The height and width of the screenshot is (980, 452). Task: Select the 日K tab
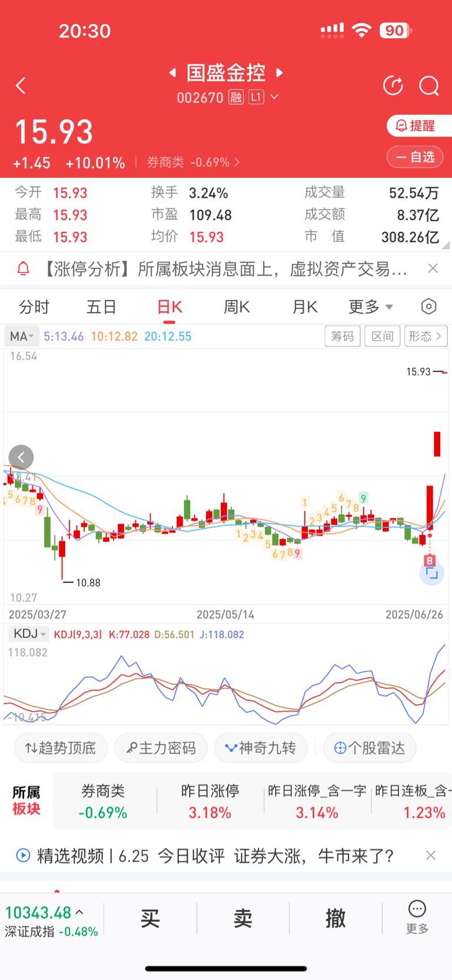point(169,307)
